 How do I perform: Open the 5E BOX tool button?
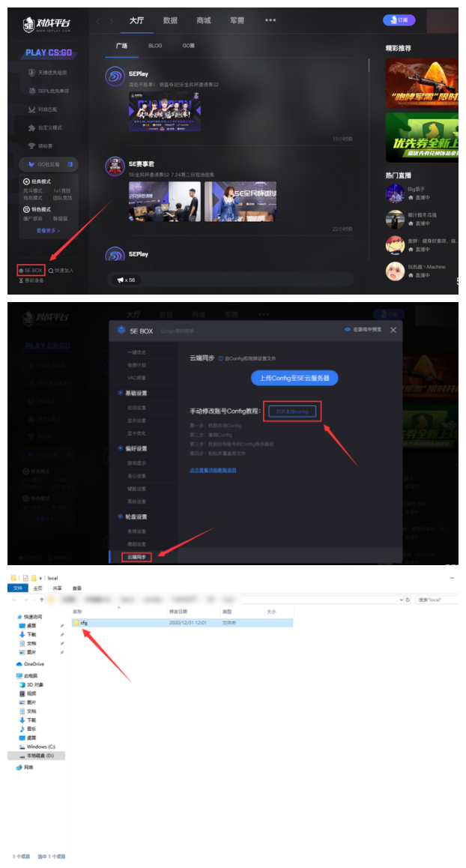tap(31, 270)
